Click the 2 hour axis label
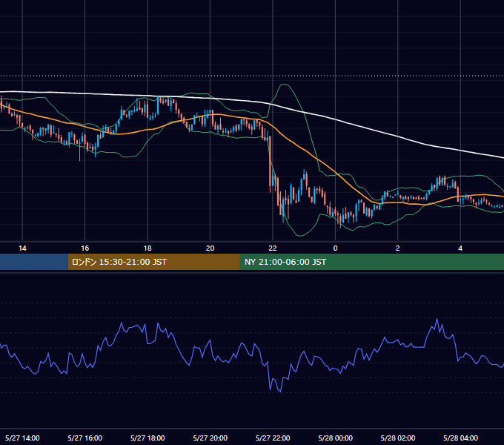Image resolution: width=504 pixels, height=445 pixels. pos(397,248)
